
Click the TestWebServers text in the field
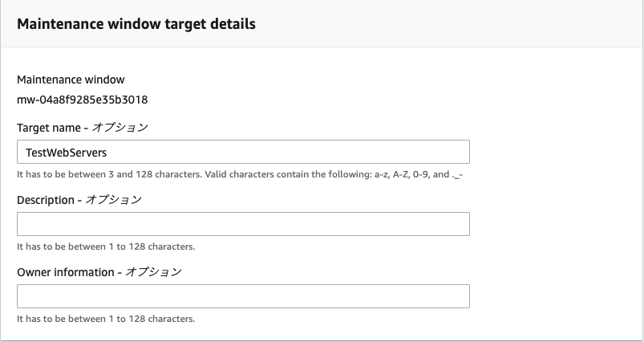coord(66,153)
